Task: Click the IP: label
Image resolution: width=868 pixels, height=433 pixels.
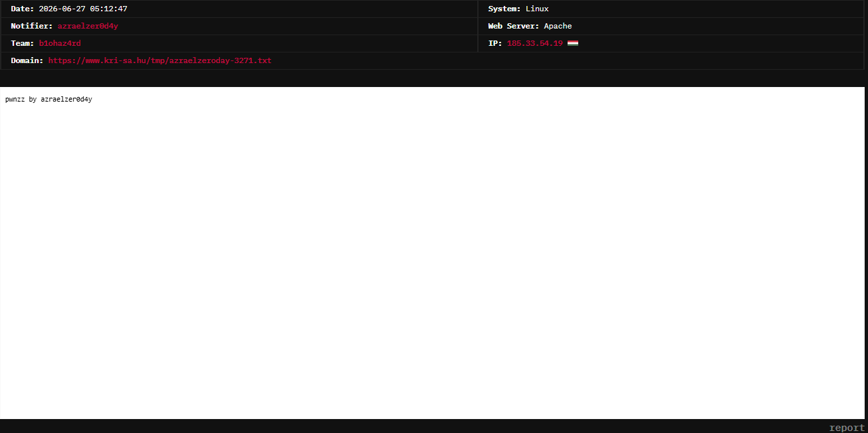Action: [495, 43]
